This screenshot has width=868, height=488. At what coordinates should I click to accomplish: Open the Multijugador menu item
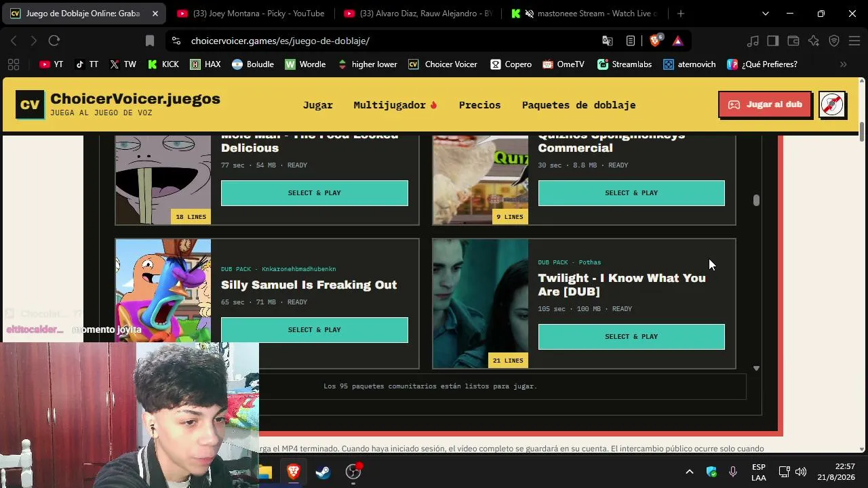[395, 105]
